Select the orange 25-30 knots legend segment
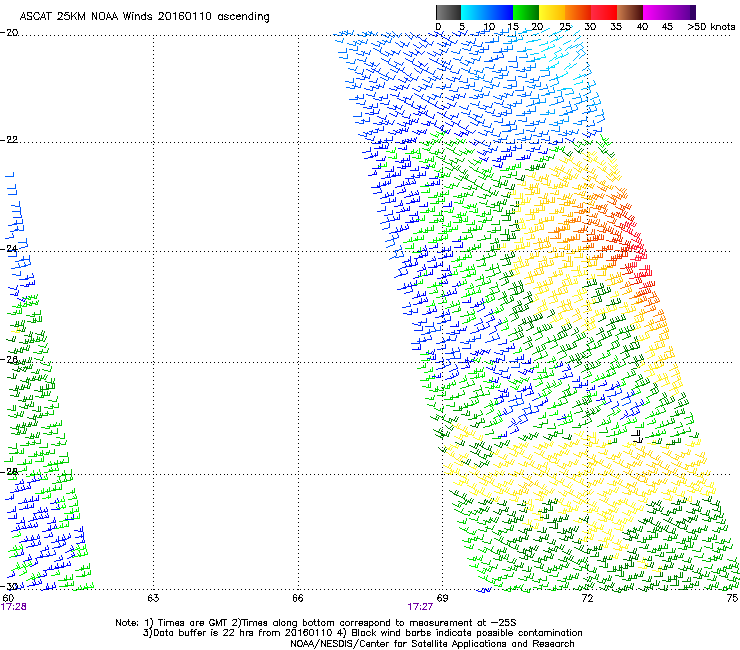This screenshot has width=740, height=650. (x=578, y=12)
